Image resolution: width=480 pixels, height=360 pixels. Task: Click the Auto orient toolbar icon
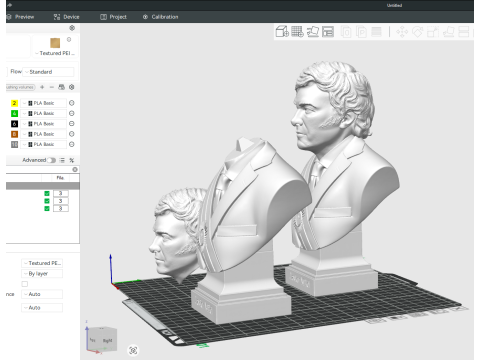coord(313,32)
